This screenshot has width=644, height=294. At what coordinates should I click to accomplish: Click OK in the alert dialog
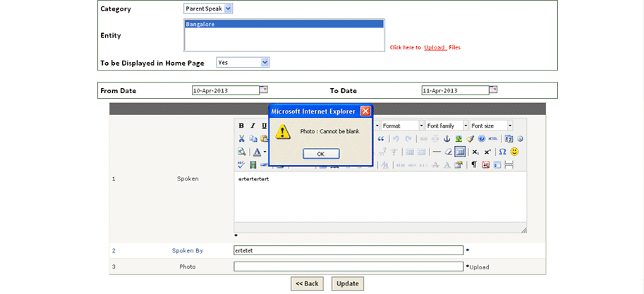click(x=321, y=154)
